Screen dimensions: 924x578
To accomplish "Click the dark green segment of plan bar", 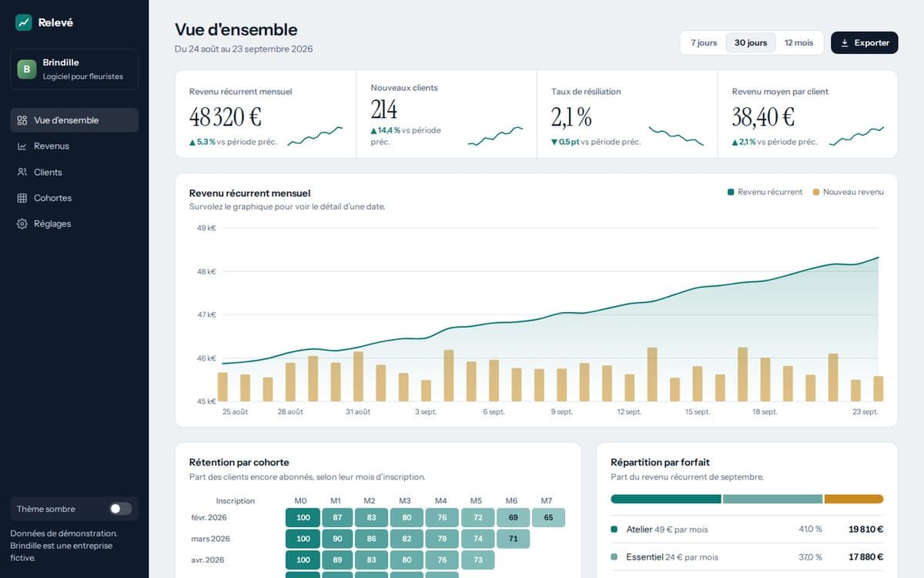I will coord(666,499).
